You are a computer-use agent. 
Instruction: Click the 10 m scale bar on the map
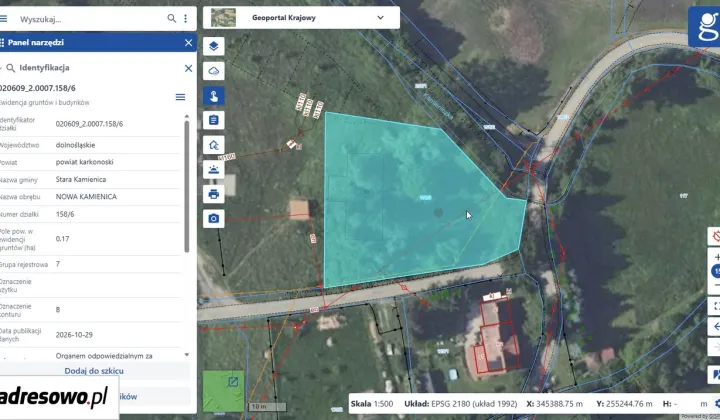tap(267, 407)
